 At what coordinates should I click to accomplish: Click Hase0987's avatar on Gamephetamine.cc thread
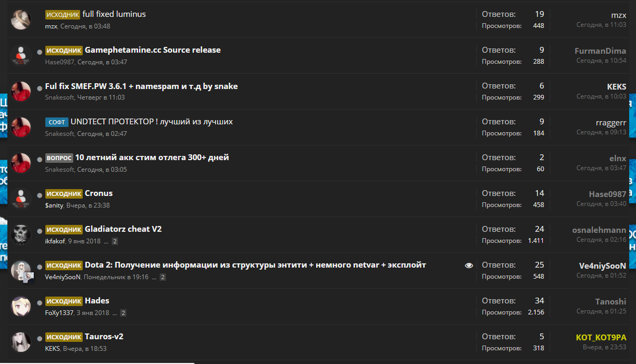pos(21,55)
